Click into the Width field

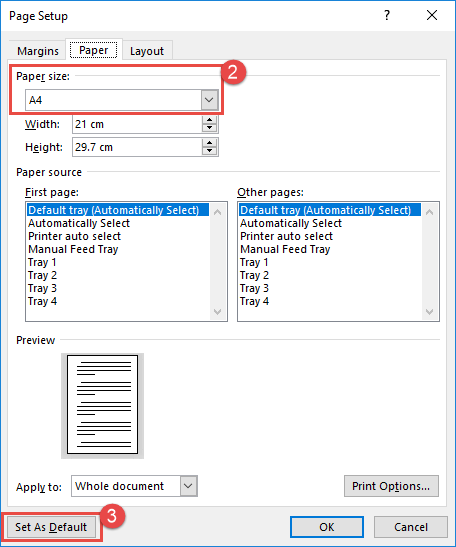coord(137,124)
